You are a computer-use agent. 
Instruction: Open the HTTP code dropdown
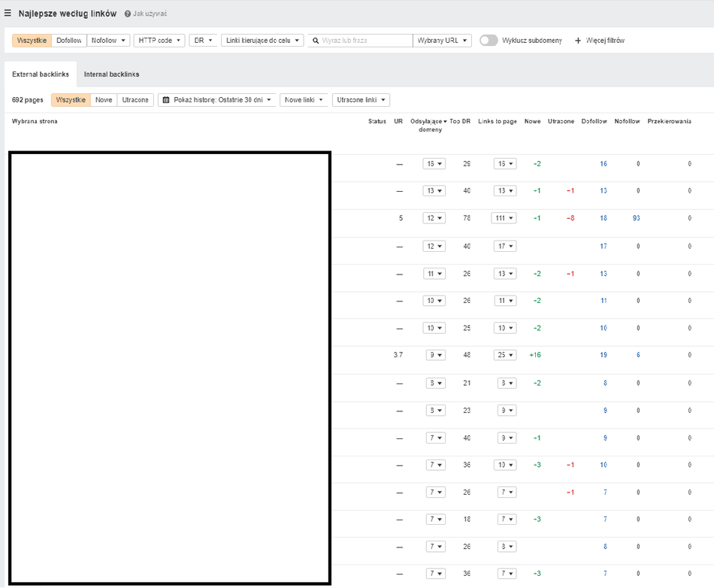[x=159, y=41]
